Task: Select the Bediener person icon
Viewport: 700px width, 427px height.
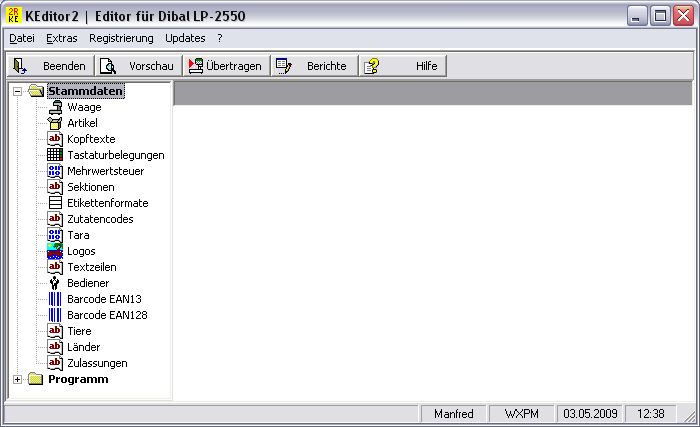Action: [55, 283]
